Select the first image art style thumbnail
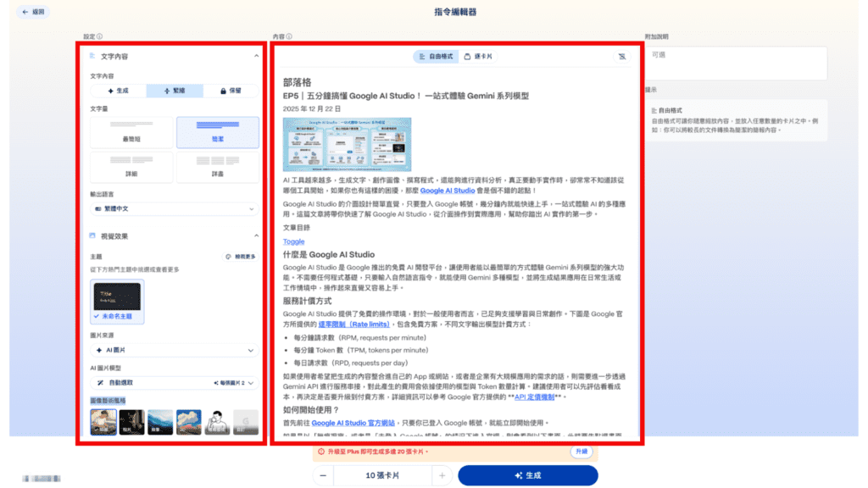The width and height of the screenshot is (868, 488). pyautogui.click(x=103, y=421)
